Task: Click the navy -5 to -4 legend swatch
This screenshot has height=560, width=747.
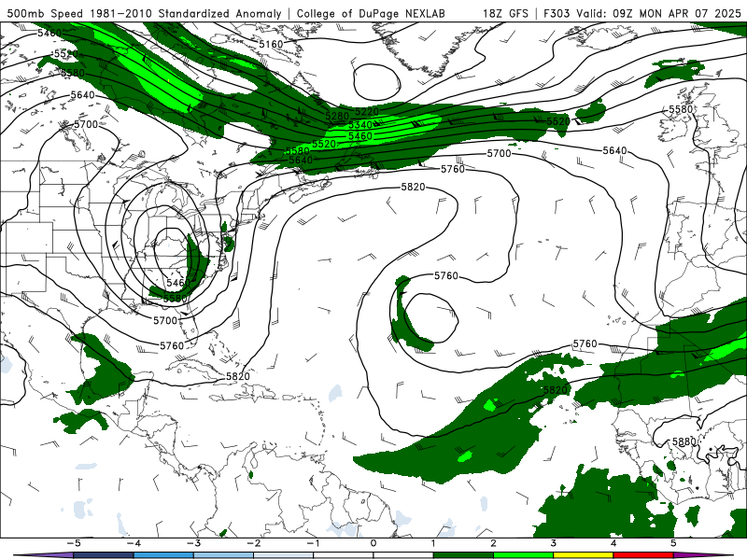Action: coord(104,555)
